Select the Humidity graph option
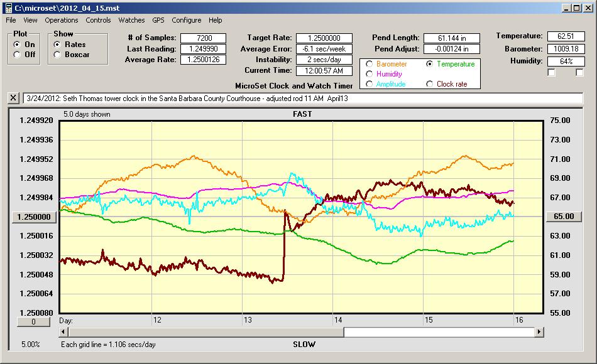The image size is (597, 364). pyautogui.click(x=369, y=74)
